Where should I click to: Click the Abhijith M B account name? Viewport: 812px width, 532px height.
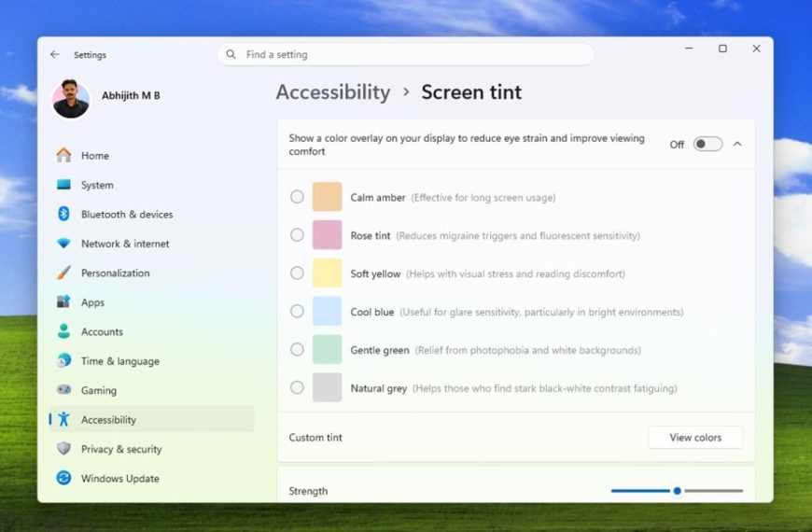pos(131,95)
